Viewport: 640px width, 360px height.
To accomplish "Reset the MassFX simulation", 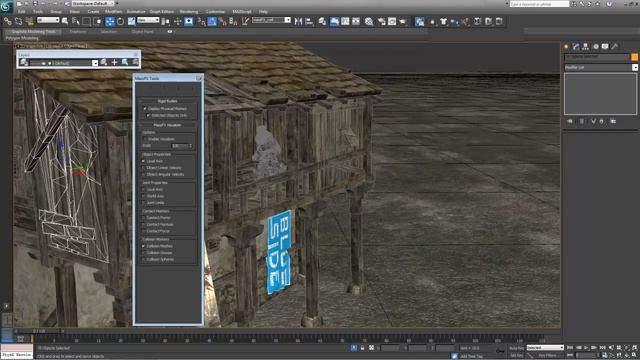I will [477, 21].
